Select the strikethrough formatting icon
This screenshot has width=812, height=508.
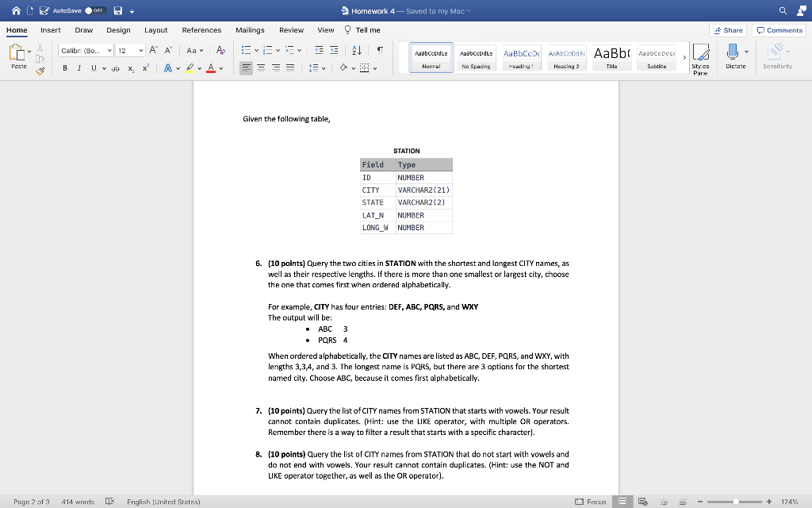[x=116, y=70]
